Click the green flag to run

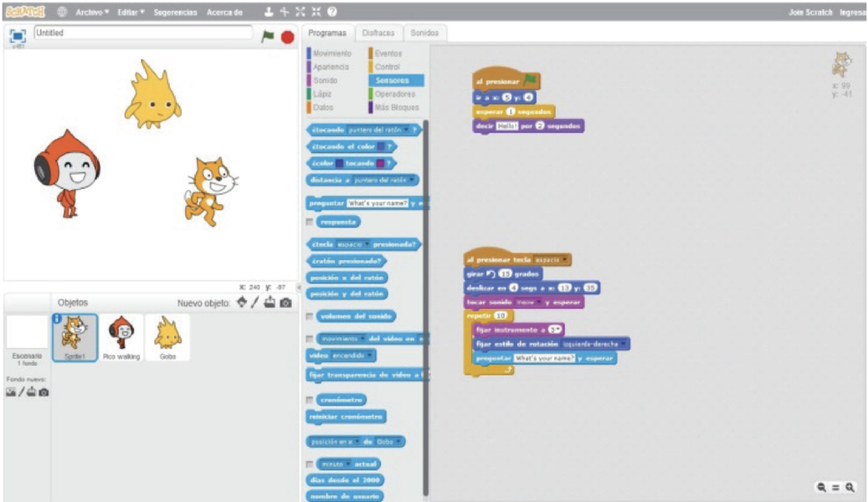(x=268, y=37)
